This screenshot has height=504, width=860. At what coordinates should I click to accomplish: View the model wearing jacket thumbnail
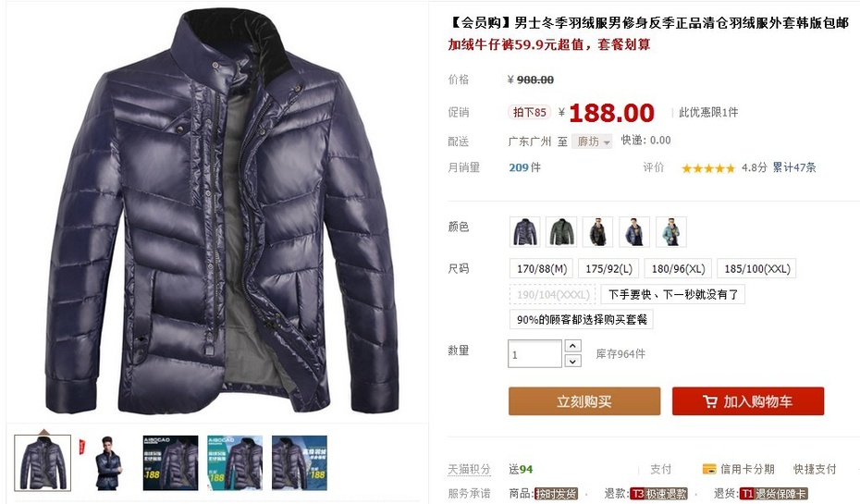(x=107, y=463)
